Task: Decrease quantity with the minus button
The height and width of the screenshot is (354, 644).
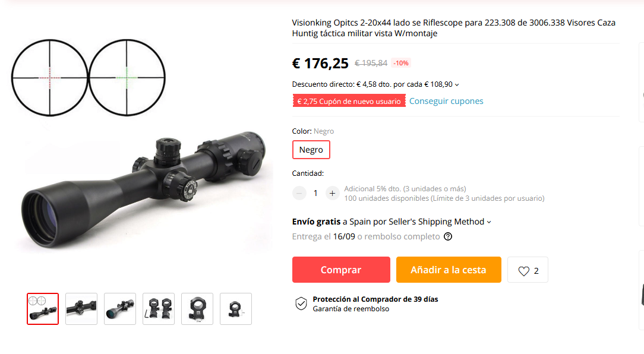Action: [x=299, y=193]
